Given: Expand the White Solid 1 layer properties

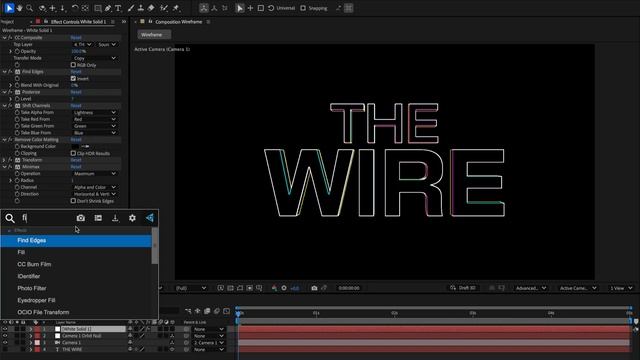Looking at the screenshot, I should point(31,329).
